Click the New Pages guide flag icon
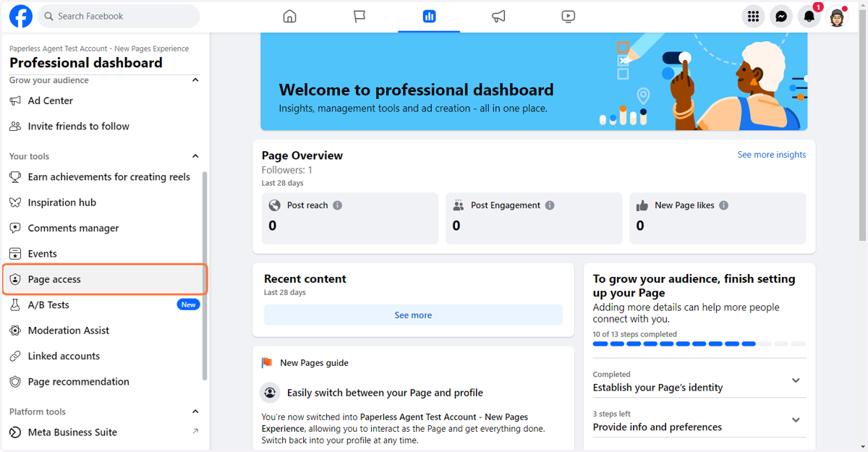 tap(267, 363)
